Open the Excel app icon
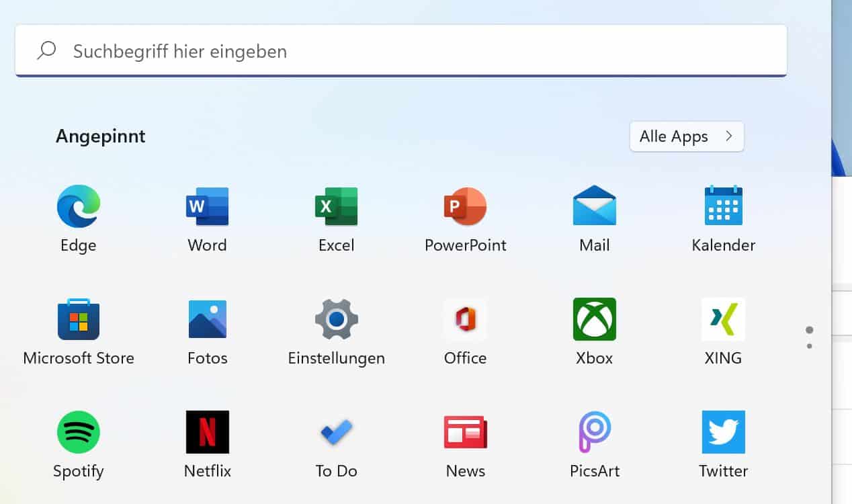The image size is (852, 504). tap(336, 207)
